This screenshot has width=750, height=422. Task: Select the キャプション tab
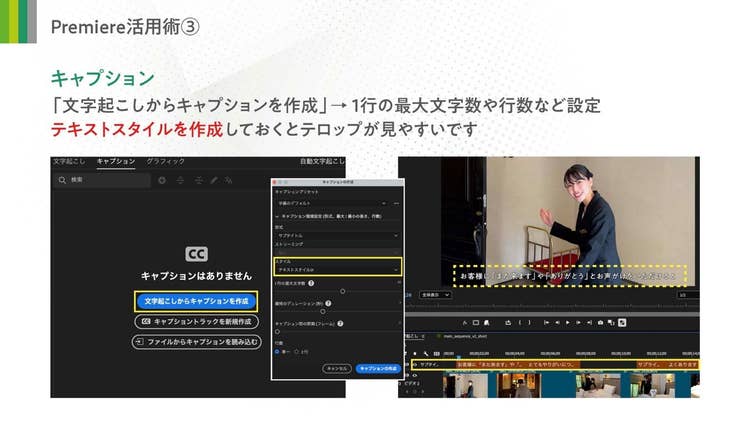[x=116, y=162]
